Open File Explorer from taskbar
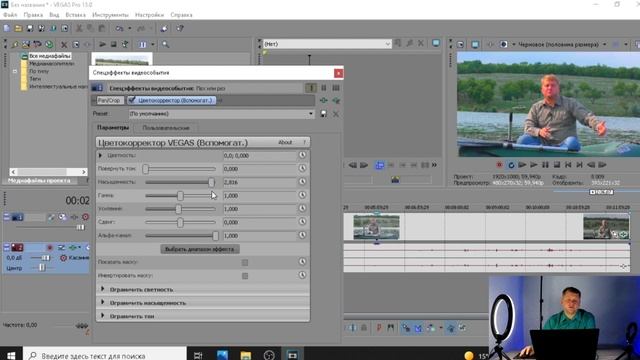This screenshot has width=640, height=360. (x=245, y=355)
